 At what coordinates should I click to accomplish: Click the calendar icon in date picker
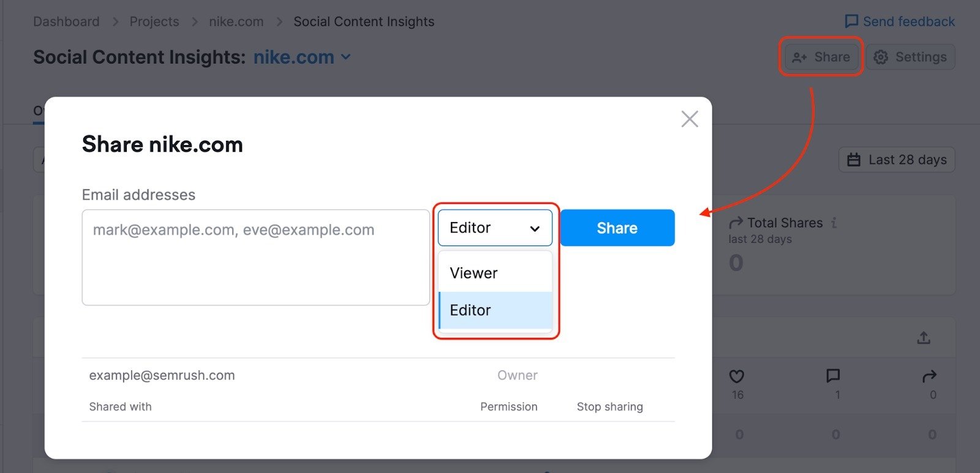point(854,160)
